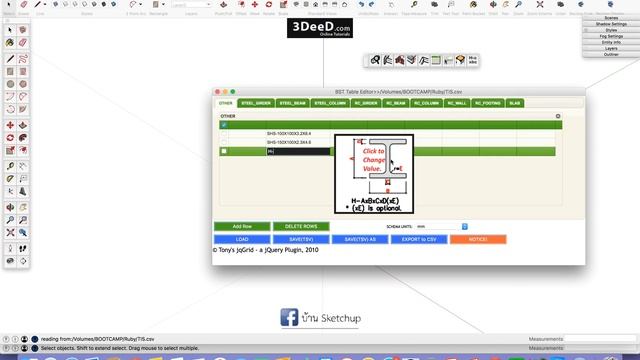Check the SHS-100X100 row checkbox
The height and width of the screenshot is (360, 640).
[224, 133]
